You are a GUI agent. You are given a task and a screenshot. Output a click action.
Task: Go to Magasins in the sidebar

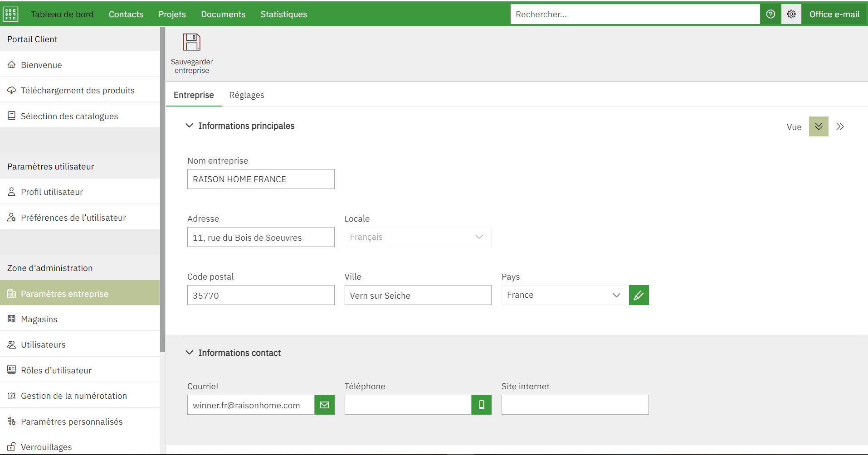pyautogui.click(x=39, y=319)
